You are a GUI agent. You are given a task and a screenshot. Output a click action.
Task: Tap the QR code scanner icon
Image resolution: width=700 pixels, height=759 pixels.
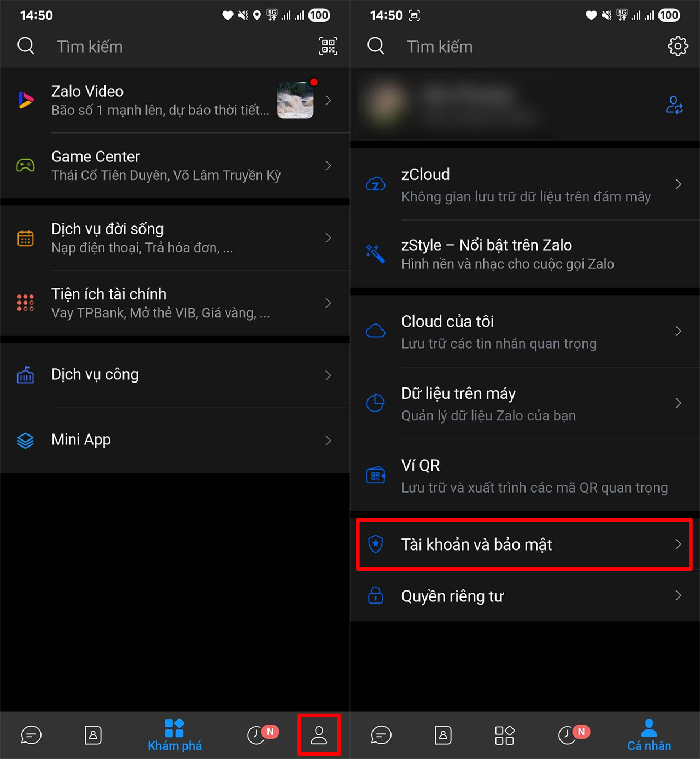pos(328,47)
